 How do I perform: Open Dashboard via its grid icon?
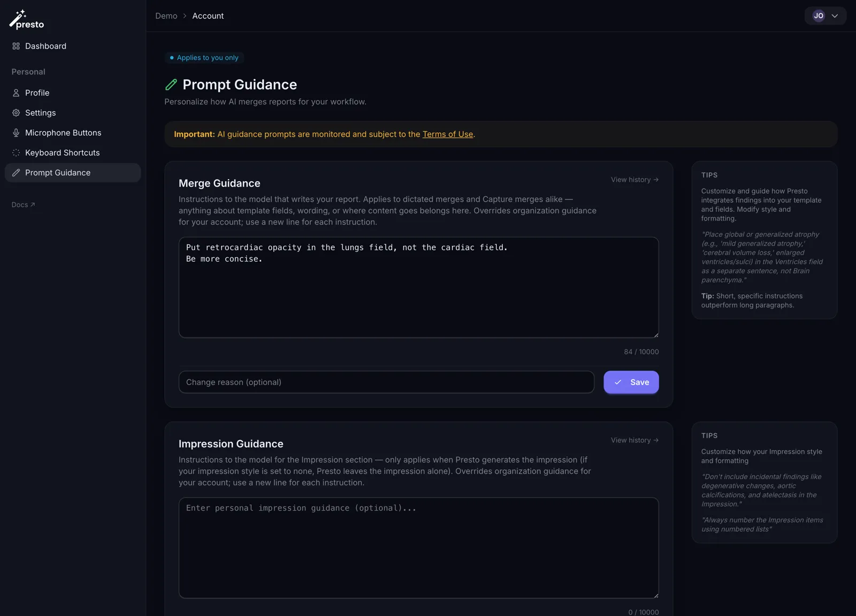click(x=16, y=46)
